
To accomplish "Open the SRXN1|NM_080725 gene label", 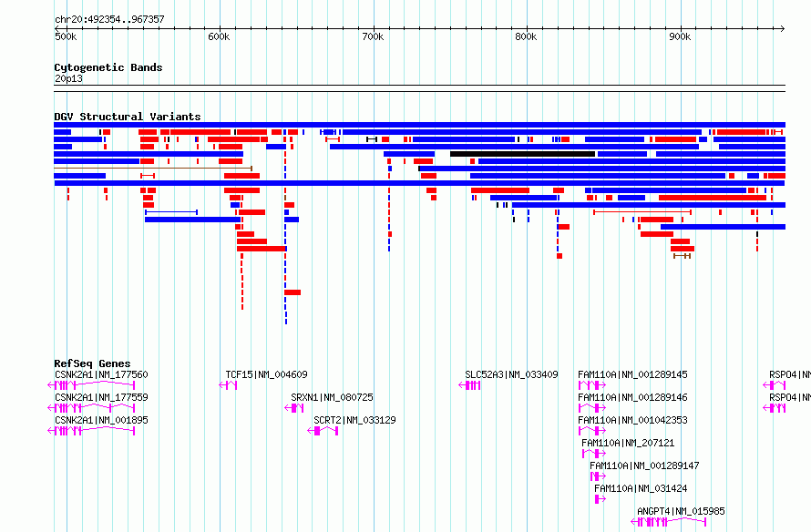I will coord(332,397).
